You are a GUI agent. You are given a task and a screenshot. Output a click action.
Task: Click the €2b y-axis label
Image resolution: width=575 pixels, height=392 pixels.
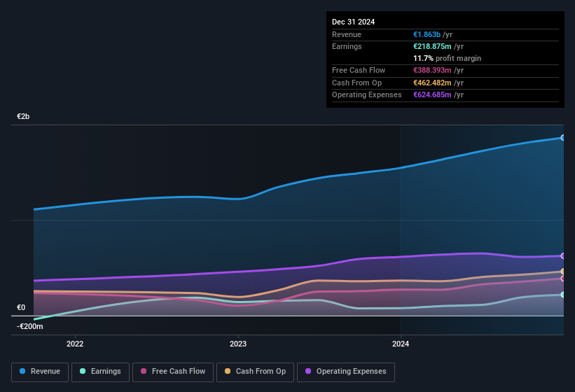23,116
